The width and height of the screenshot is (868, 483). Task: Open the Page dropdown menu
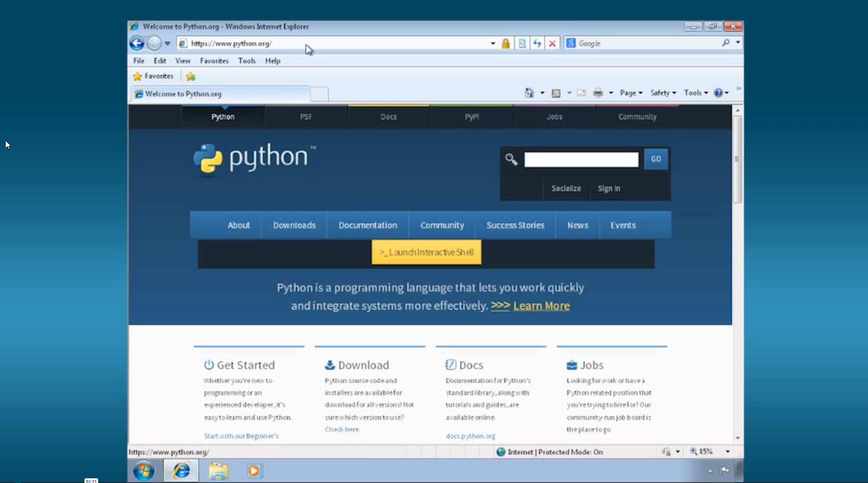[x=631, y=93]
